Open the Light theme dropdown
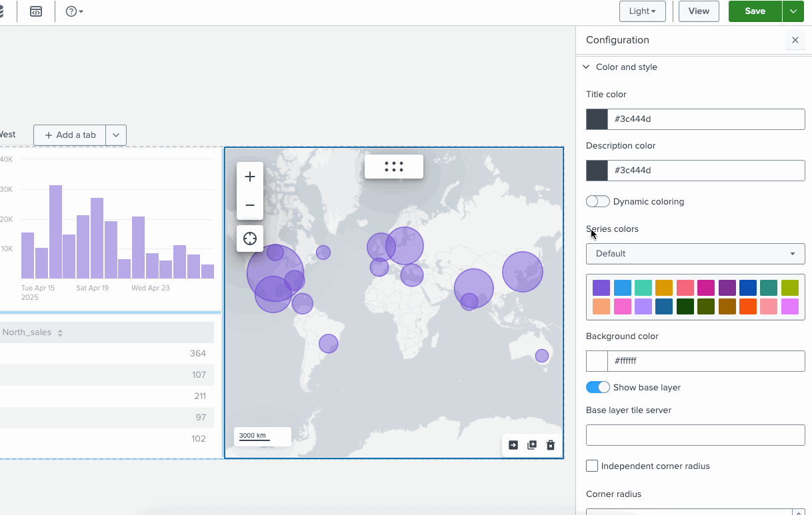Viewport: 812px width, 515px height. [642, 11]
